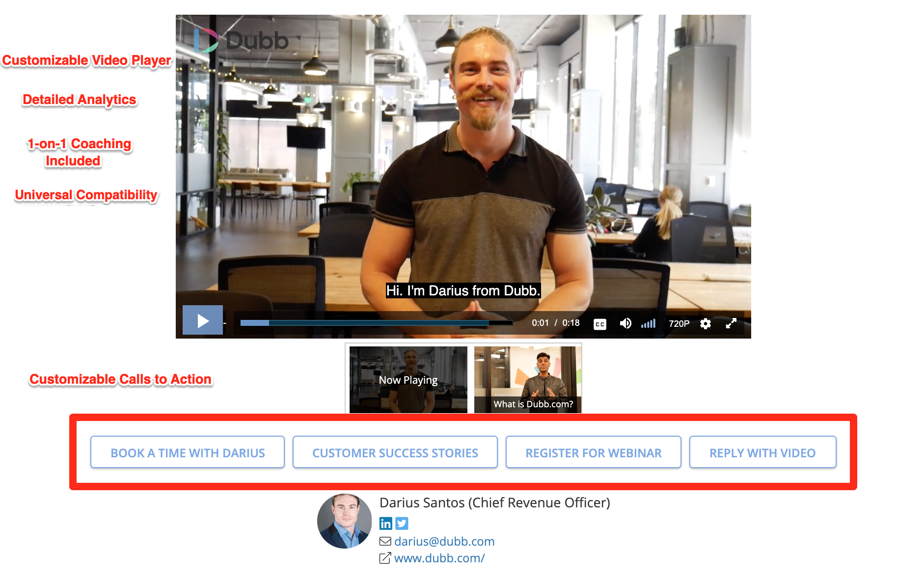This screenshot has height=579, width=924.
Task: Click the external link icon beside website
Action: [x=385, y=558]
